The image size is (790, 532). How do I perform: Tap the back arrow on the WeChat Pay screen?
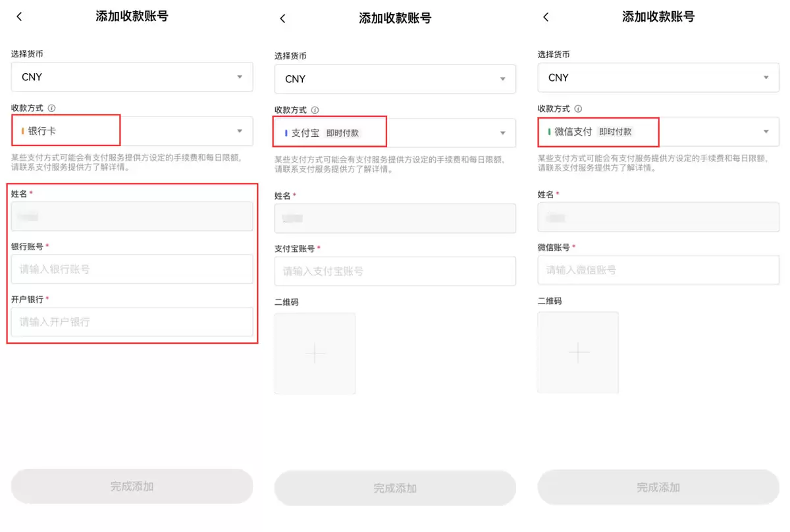(x=546, y=16)
